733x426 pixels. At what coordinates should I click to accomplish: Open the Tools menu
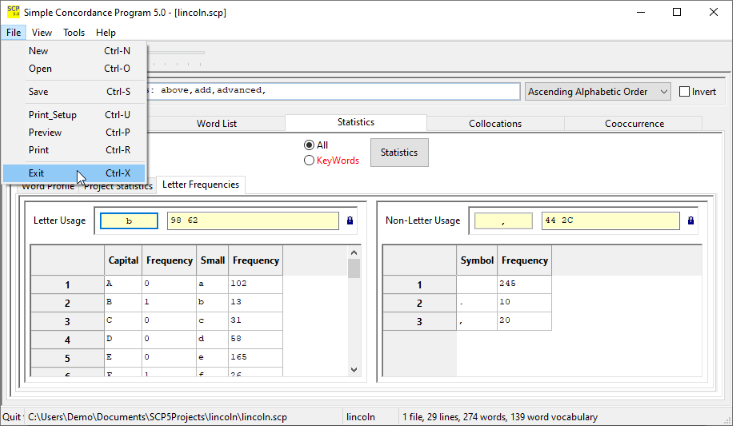[x=74, y=33]
